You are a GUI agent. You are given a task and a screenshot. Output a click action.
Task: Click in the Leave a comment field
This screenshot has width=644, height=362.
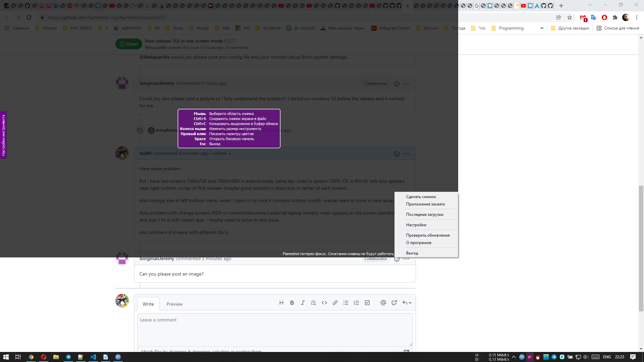(x=274, y=328)
